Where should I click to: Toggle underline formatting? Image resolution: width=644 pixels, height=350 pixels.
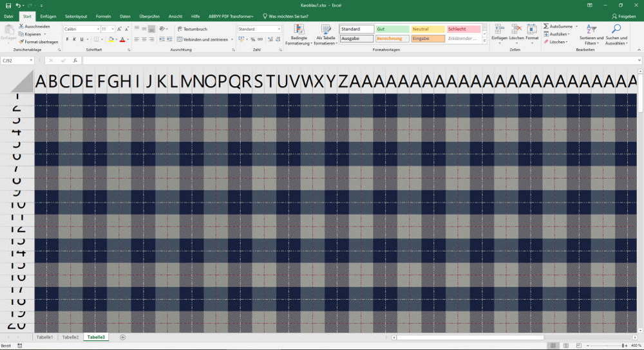[82, 39]
